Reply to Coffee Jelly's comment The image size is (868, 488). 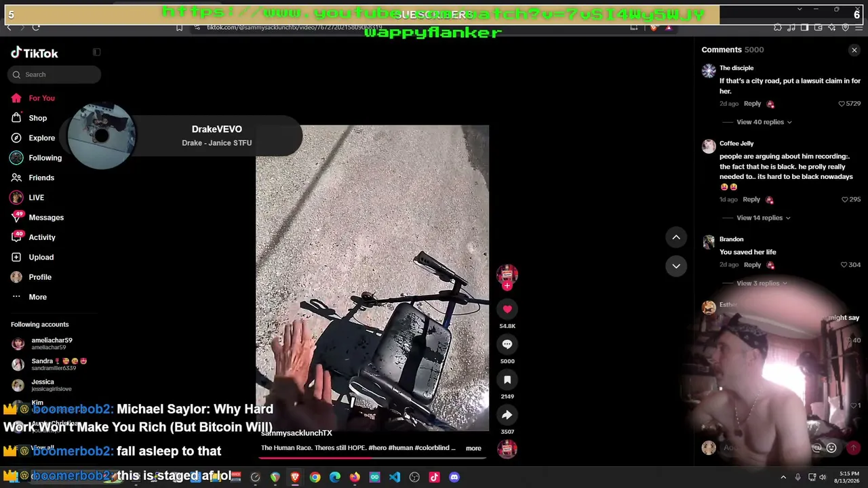(x=751, y=199)
